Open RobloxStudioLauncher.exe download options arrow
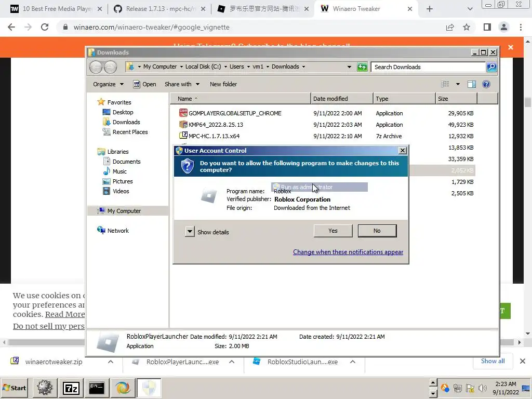The width and height of the screenshot is (532, 399). 353,362
